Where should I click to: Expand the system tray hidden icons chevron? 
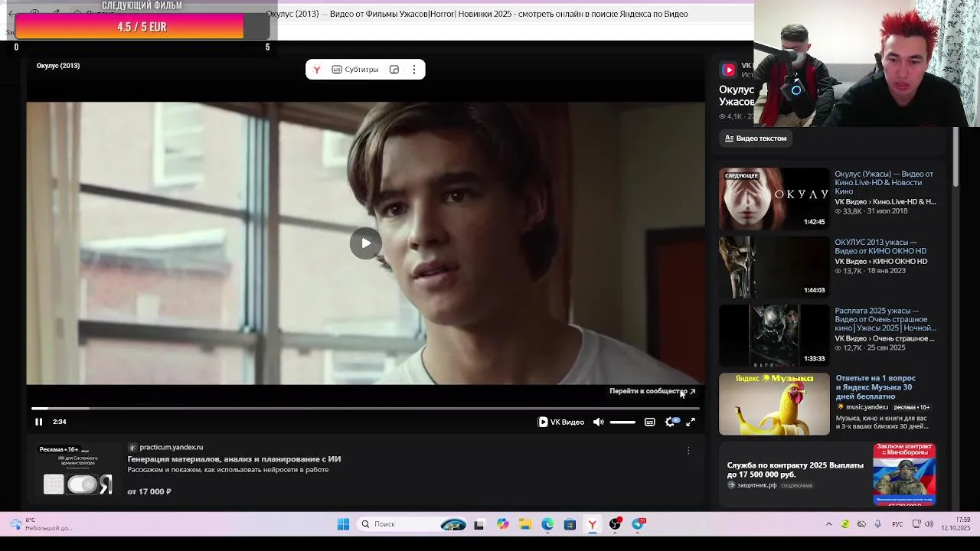tap(828, 524)
